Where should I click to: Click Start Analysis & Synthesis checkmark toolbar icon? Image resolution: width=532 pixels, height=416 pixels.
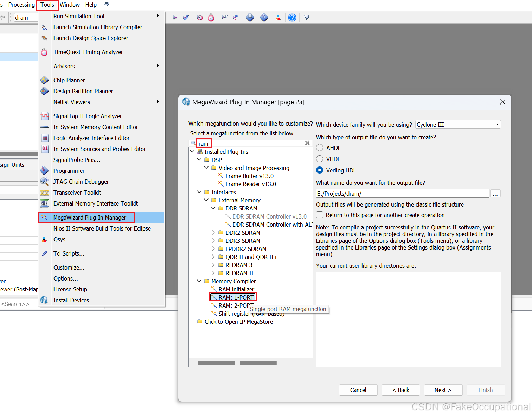(186, 18)
